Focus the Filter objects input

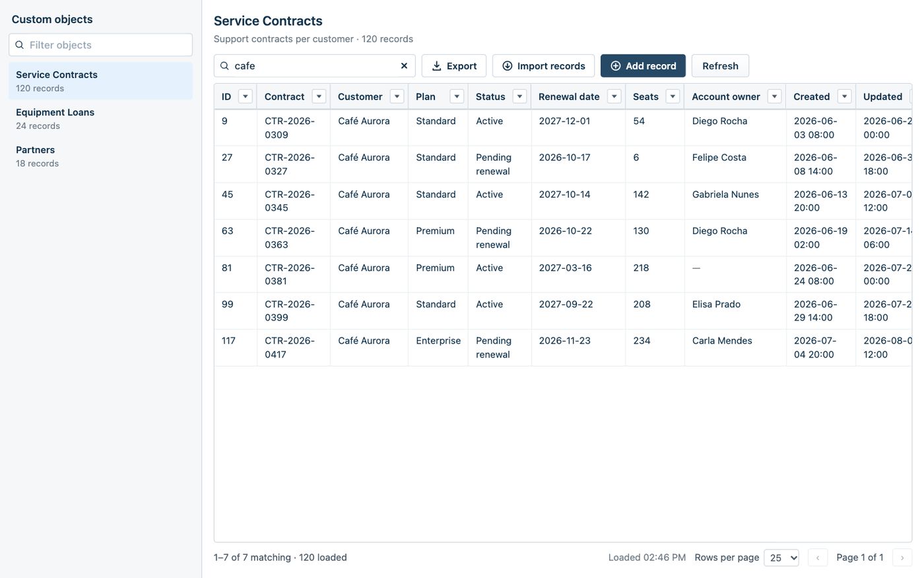coord(101,45)
